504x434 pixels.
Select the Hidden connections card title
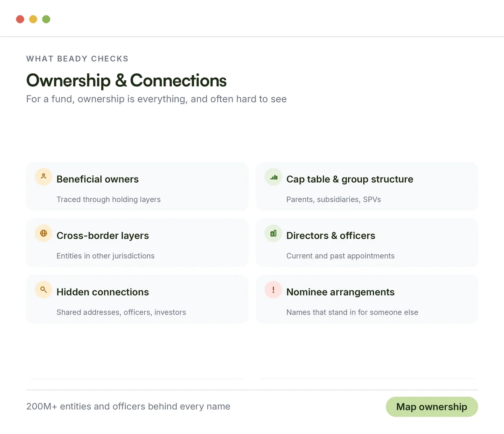(x=103, y=292)
